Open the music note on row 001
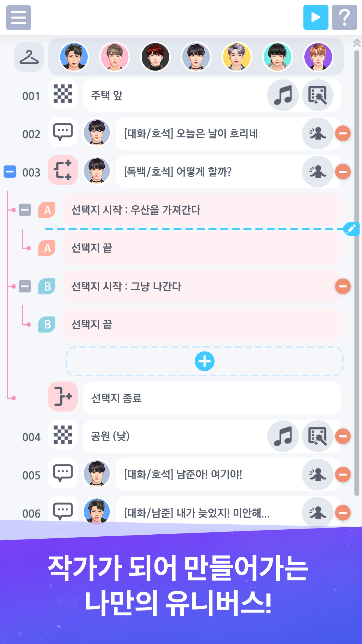 click(283, 95)
